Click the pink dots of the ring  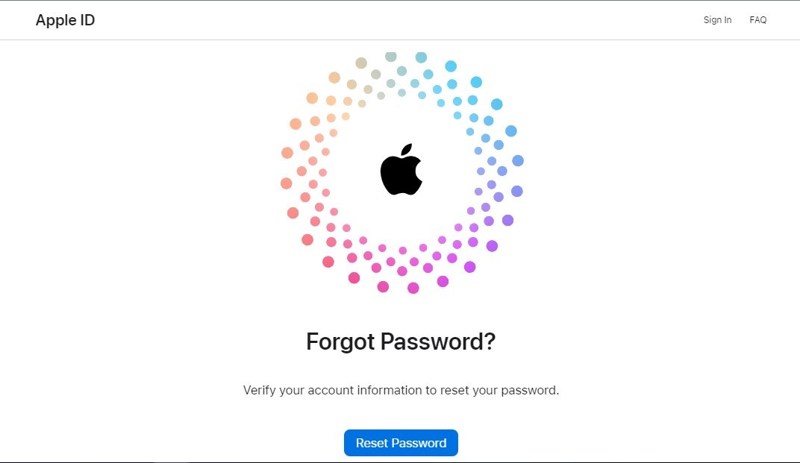pos(332,240)
